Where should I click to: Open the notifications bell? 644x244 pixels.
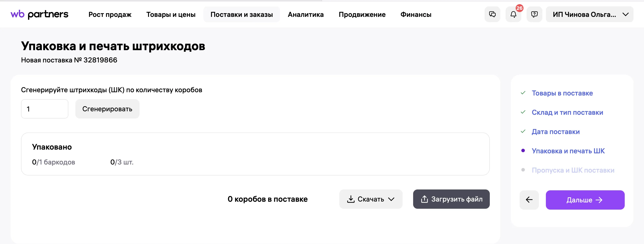tap(513, 14)
